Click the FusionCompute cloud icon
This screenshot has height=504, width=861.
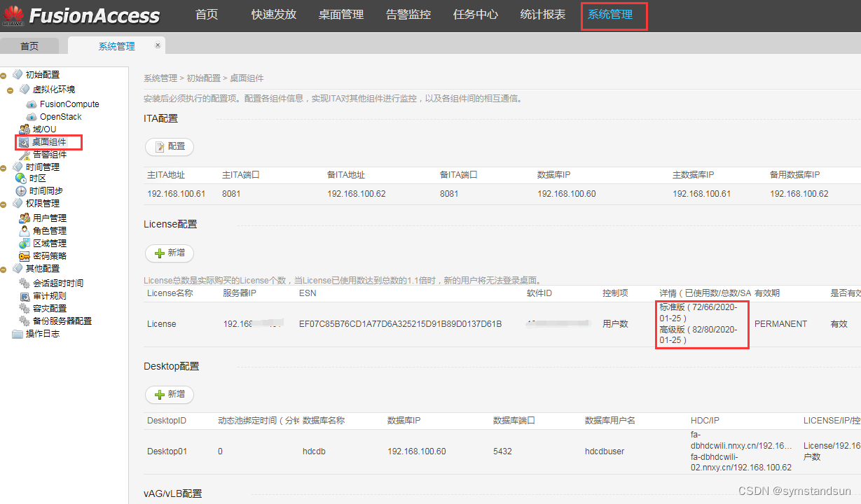32,104
